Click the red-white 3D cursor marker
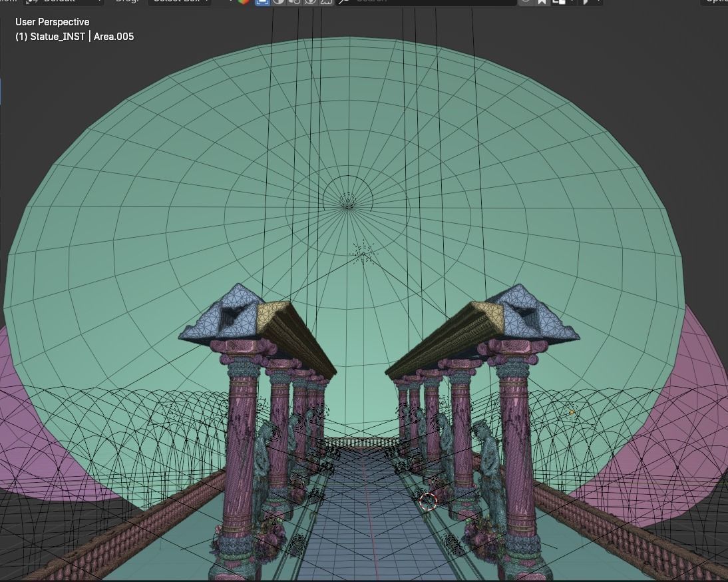The width and height of the screenshot is (728, 582). (x=428, y=501)
